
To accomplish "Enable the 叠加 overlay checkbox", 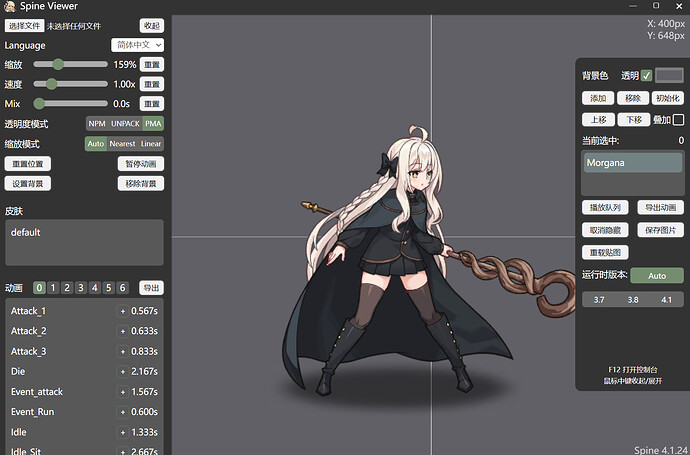I will click(x=678, y=120).
